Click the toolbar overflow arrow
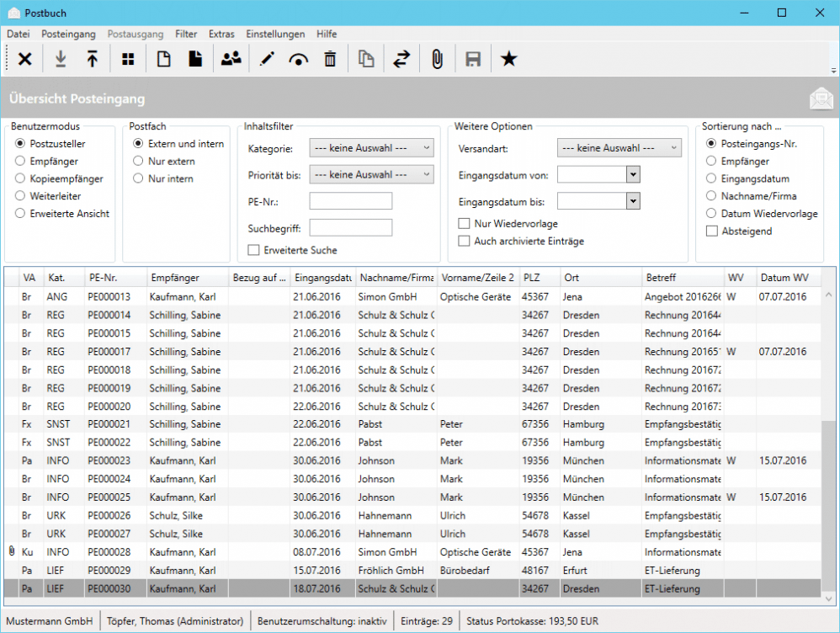The height and width of the screenshot is (633, 840). [x=833, y=70]
